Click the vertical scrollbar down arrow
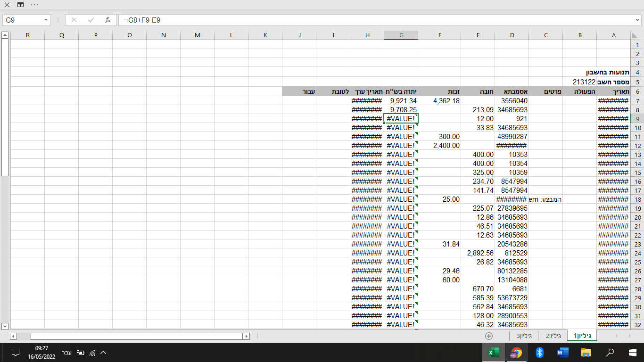The width and height of the screenshot is (644, 362). point(5,326)
